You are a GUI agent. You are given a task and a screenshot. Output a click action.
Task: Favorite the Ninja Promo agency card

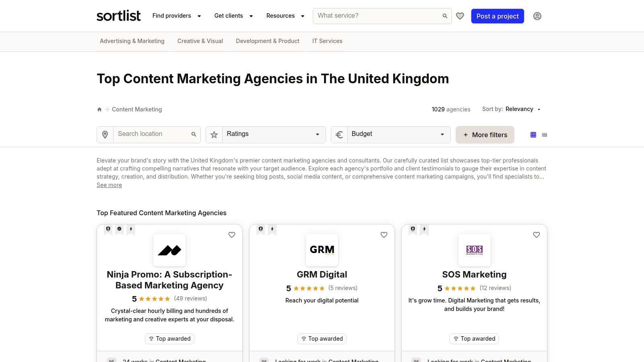click(x=232, y=235)
